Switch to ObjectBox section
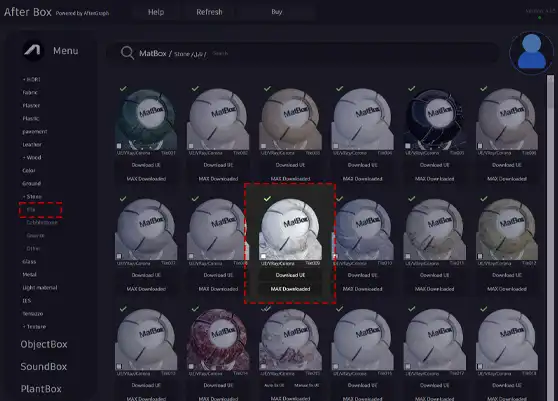This screenshot has height=401, width=558. click(44, 344)
